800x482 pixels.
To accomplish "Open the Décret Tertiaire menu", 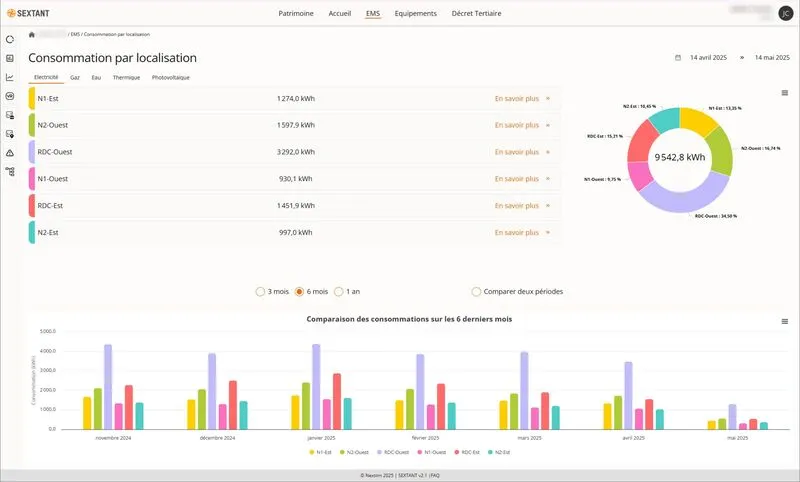I will pos(477,13).
